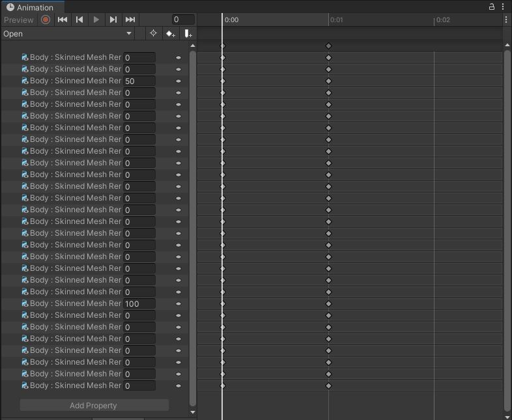
Task: Toggle the filter by selection icon
Action: 154,34
